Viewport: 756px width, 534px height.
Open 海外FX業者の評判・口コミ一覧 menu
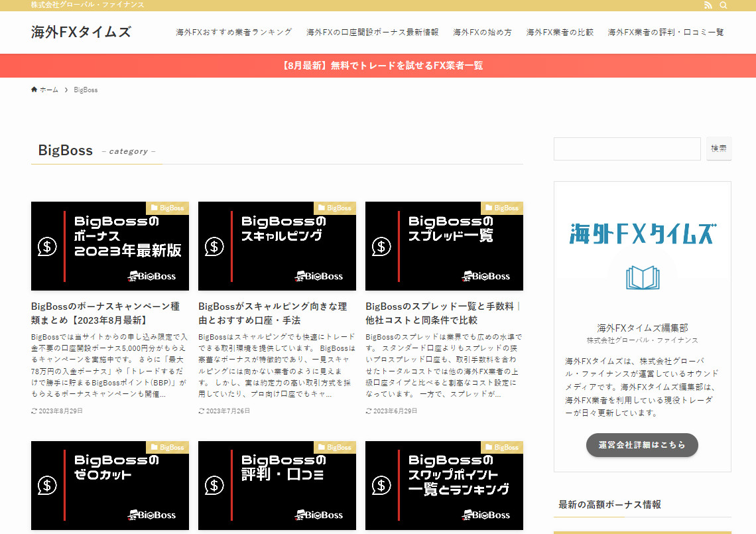(666, 32)
